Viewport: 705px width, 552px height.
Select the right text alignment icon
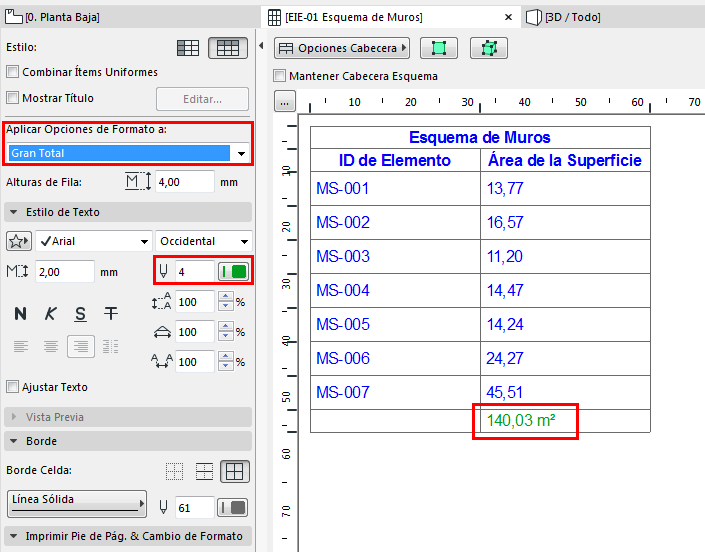click(x=80, y=346)
